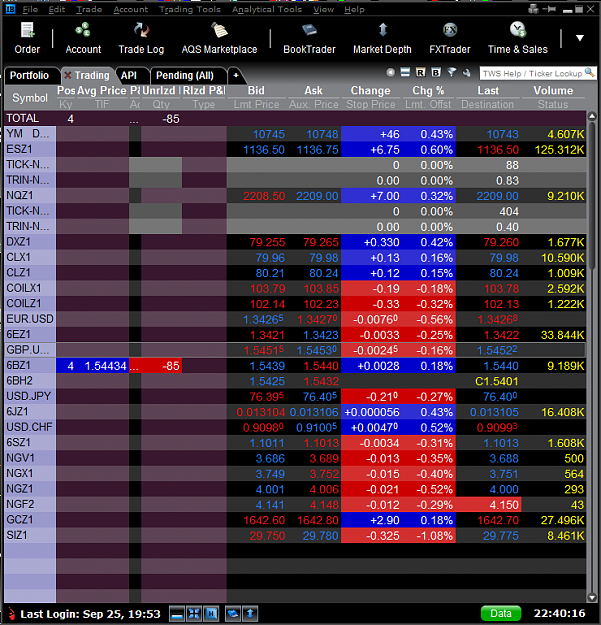601x625 pixels.
Task: Switch to the Pending (All) tab
Action: pos(185,75)
